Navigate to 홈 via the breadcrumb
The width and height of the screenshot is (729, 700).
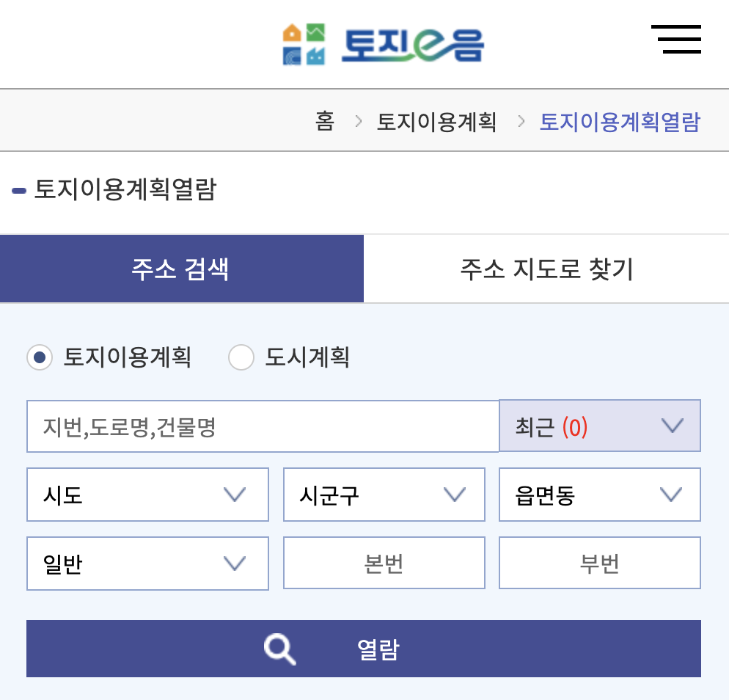point(325,123)
